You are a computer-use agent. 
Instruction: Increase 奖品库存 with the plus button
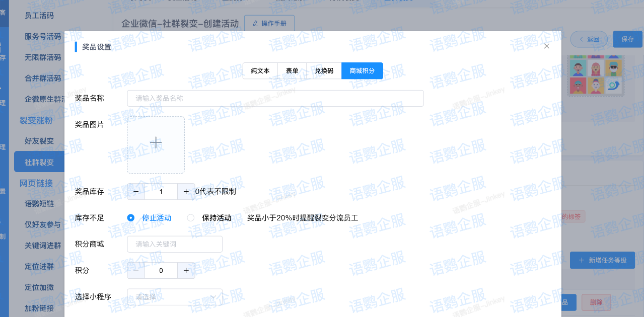(x=186, y=192)
